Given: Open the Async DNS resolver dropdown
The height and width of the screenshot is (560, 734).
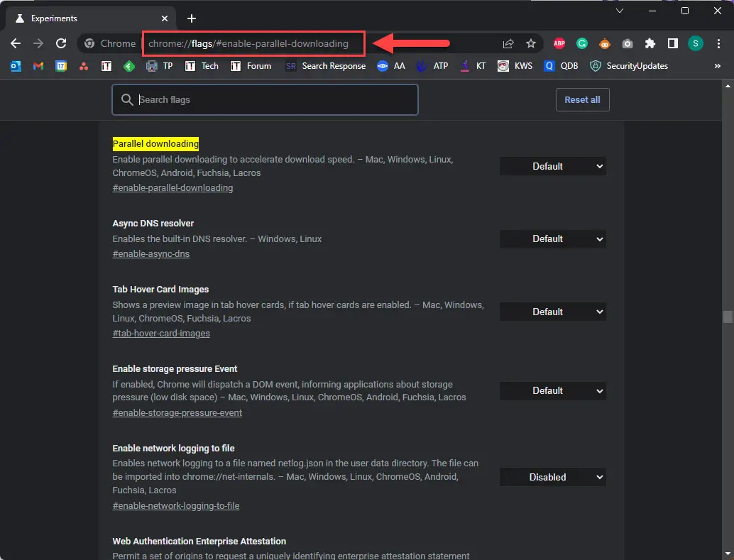Looking at the screenshot, I should click(x=552, y=239).
